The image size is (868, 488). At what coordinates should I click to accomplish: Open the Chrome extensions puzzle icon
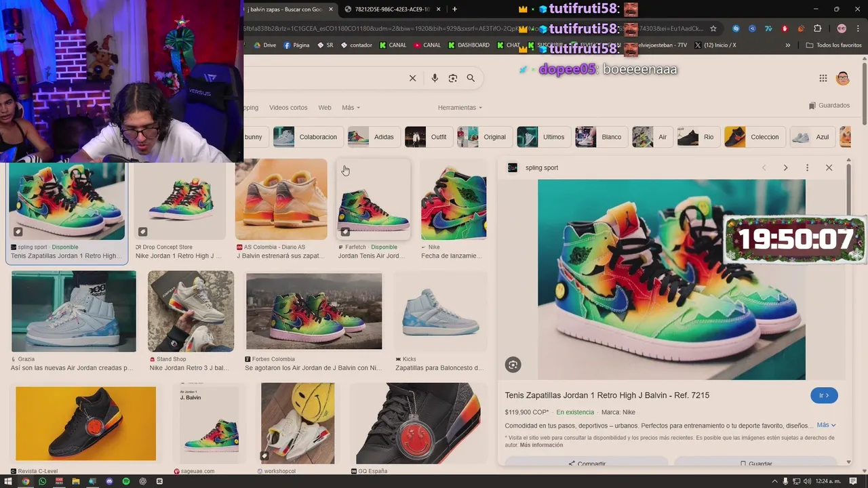[817, 28]
